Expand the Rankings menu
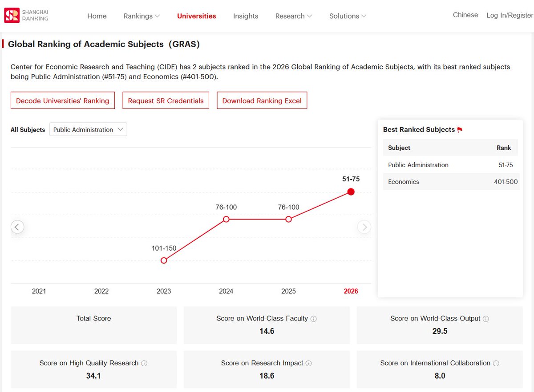This screenshot has height=392, width=534. coord(142,16)
